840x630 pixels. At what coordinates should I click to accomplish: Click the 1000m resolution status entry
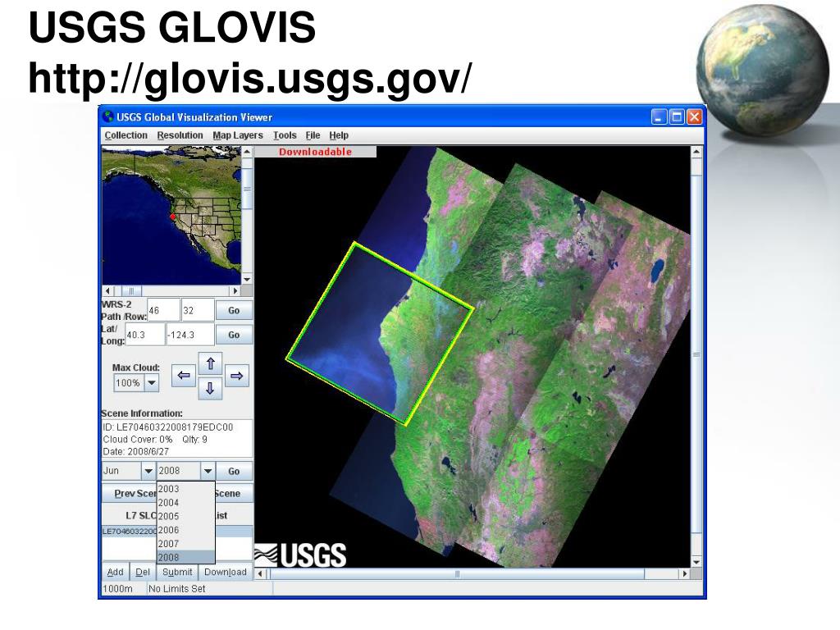pyautogui.click(x=117, y=589)
